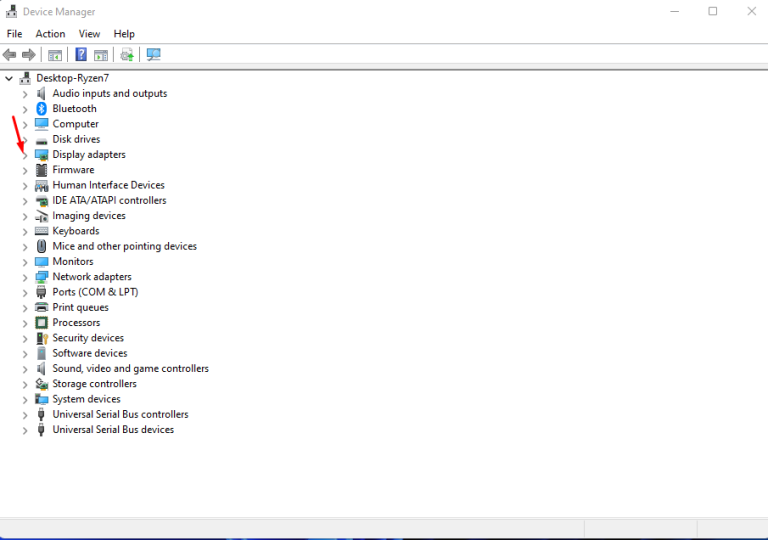The width and height of the screenshot is (768, 540).
Task: Click the Keyboards icon
Action: 42,231
